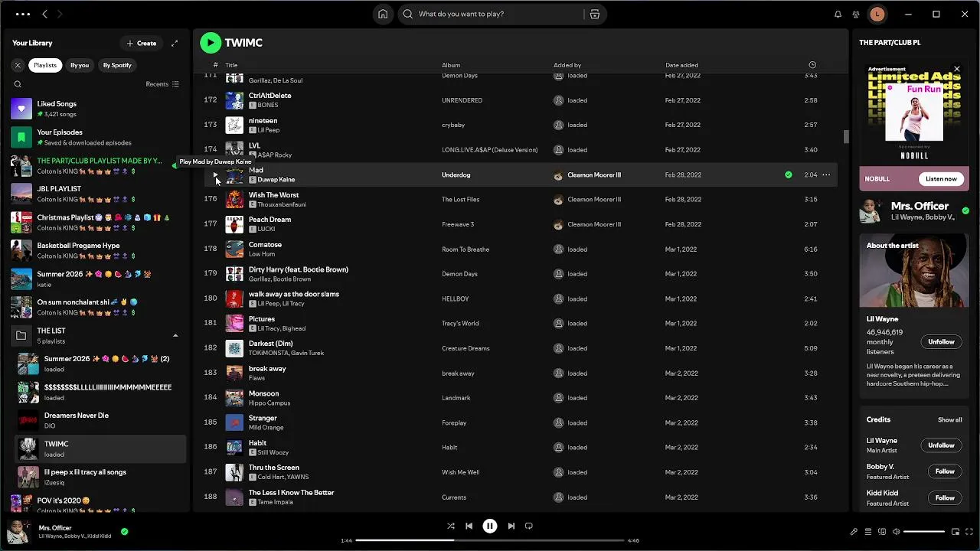Sort by duration clock icon header
This screenshot has height=551, width=980.
(812, 65)
